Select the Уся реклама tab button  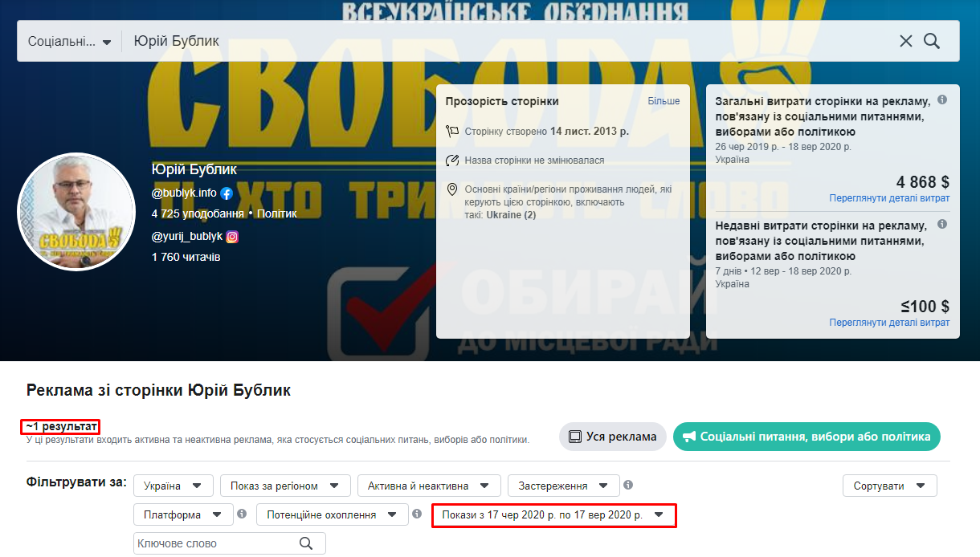pyautogui.click(x=613, y=437)
